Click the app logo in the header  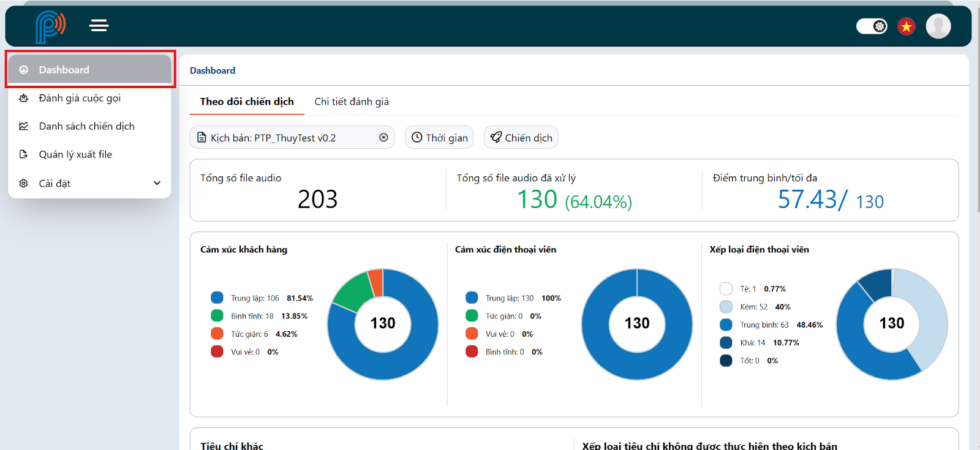point(50,26)
